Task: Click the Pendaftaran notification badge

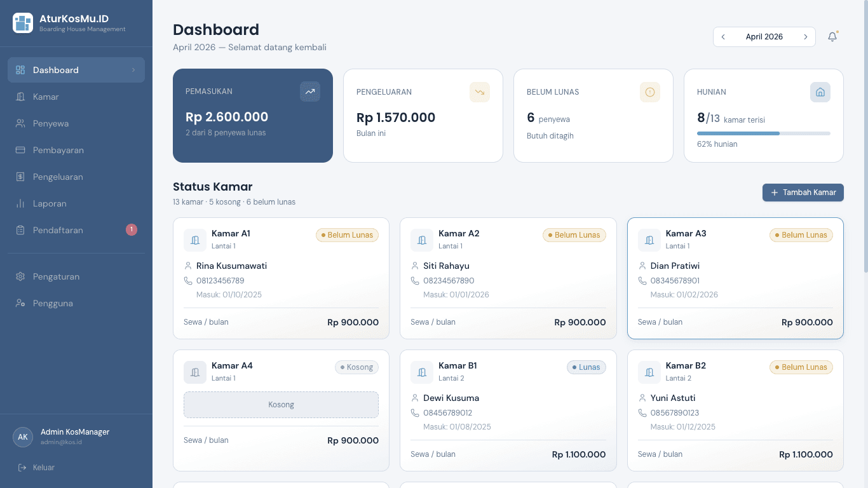Action: point(132,229)
